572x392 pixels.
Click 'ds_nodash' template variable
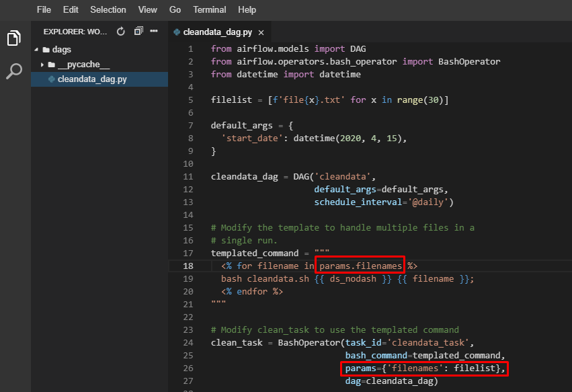click(353, 279)
